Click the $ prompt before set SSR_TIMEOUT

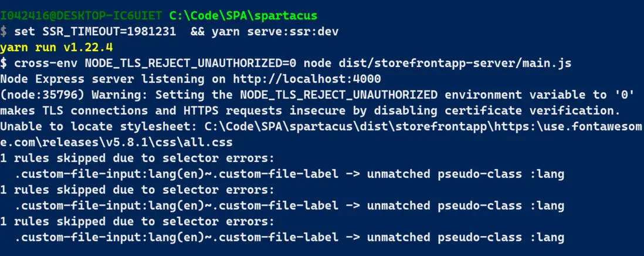[4, 30]
